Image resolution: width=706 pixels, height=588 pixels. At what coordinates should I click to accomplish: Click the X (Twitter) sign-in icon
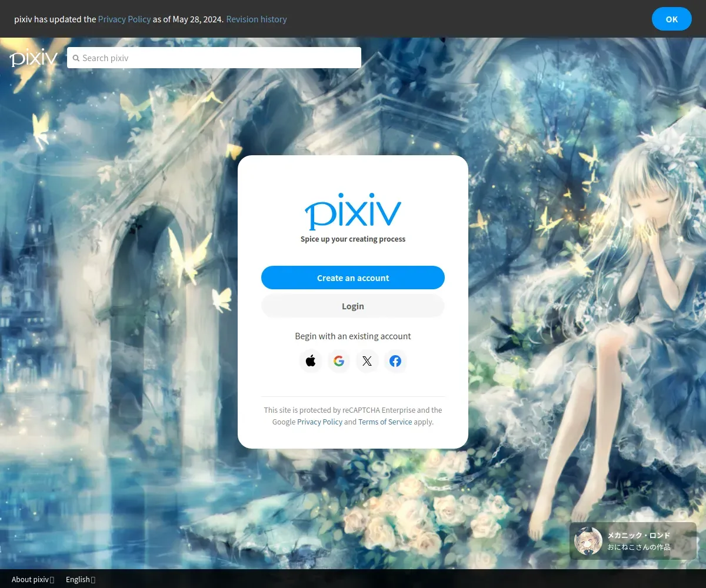point(367,361)
